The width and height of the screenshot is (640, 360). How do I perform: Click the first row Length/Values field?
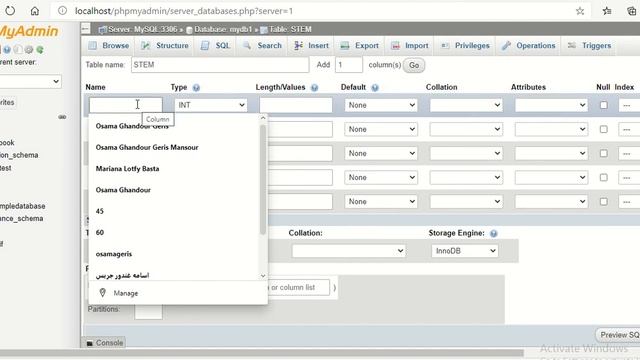point(296,105)
